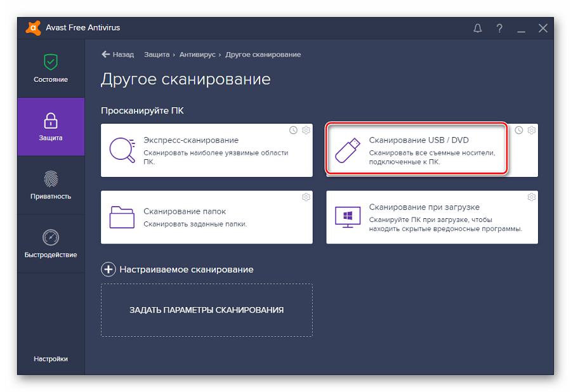Go to Быстродействие sidebar section
Image resolution: width=571 pixels, height=392 pixels.
pos(51,244)
